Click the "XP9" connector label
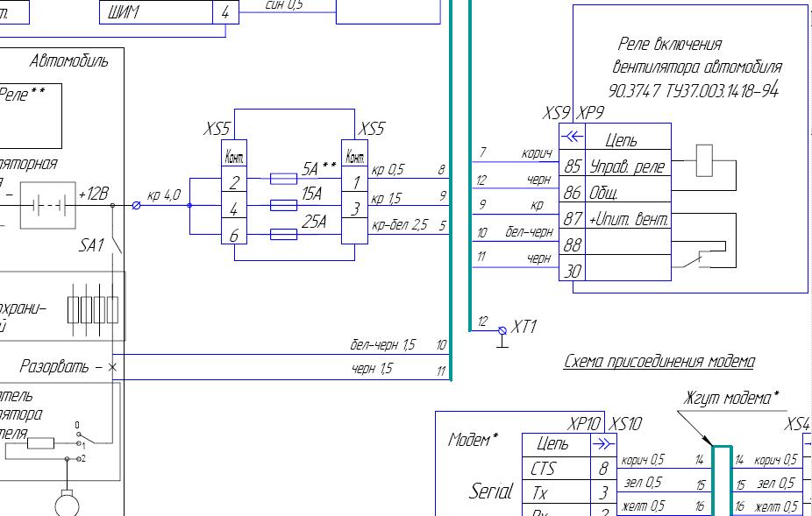 coord(590,113)
